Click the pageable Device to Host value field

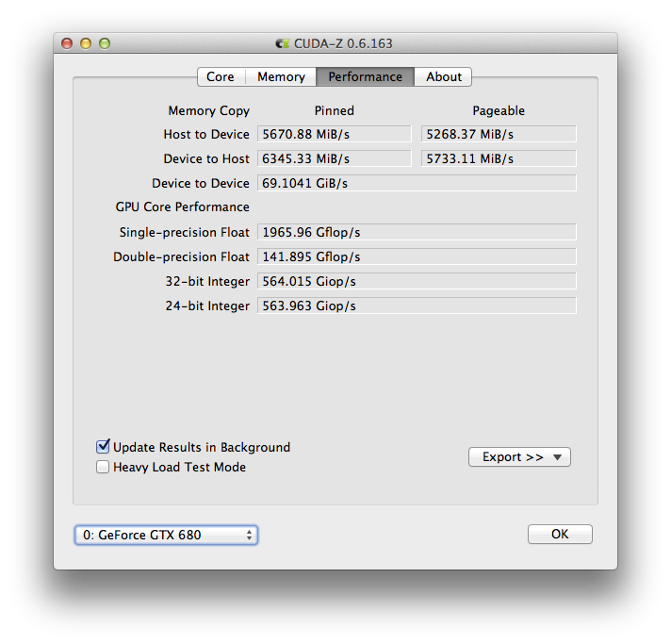[499, 158]
